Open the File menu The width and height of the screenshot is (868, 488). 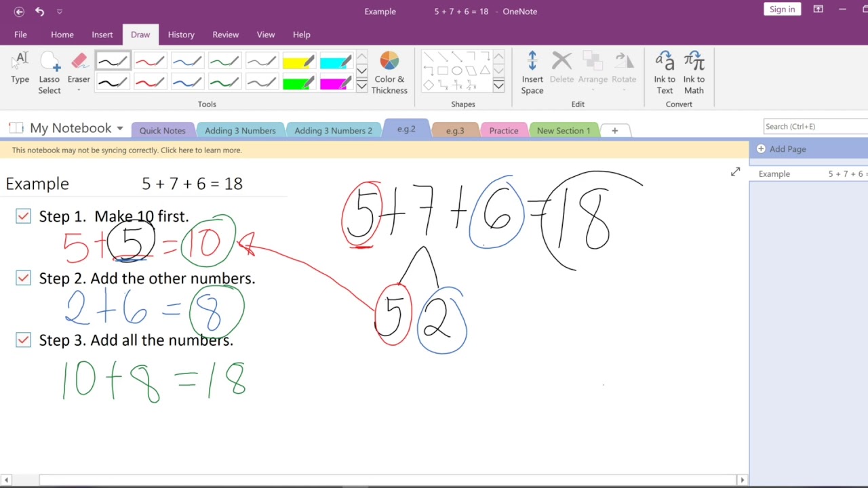coord(20,35)
